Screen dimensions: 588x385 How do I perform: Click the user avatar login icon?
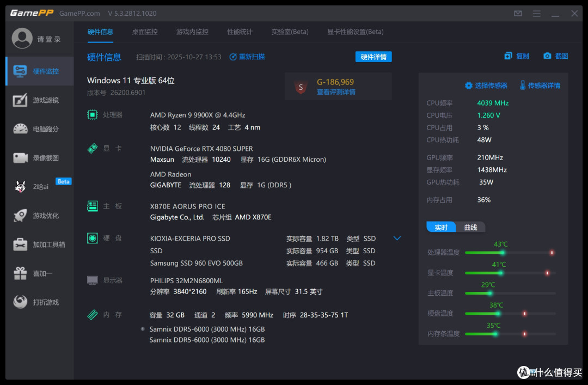click(x=22, y=38)
